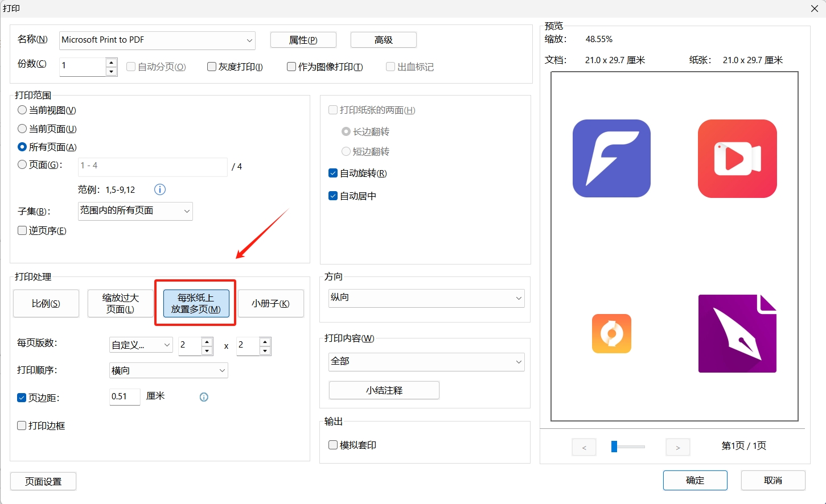Screen dimensions: 826x504
Task: Uncheck the 自动旋转 checkbox
Action: point(333,173)
